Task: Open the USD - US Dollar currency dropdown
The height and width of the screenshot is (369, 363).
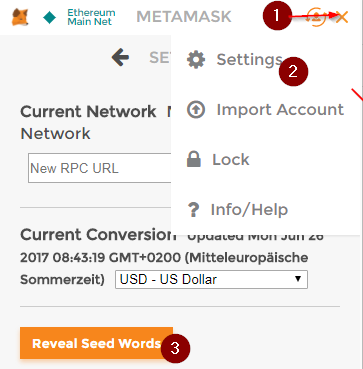Action: point(211,279)
